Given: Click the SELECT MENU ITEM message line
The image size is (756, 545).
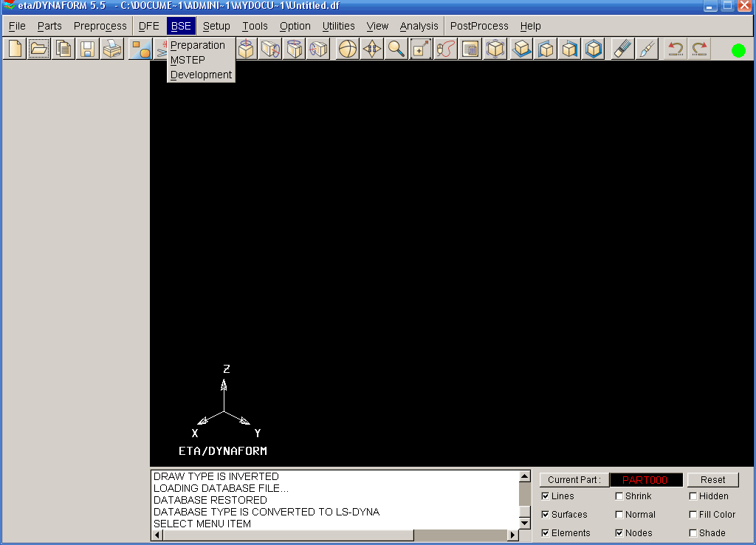Looking at the screenshot, I should 202,524.
